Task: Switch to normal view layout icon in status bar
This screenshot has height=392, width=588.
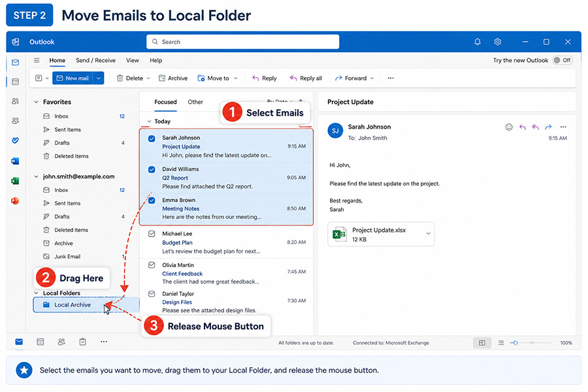Action: [482, 342]
